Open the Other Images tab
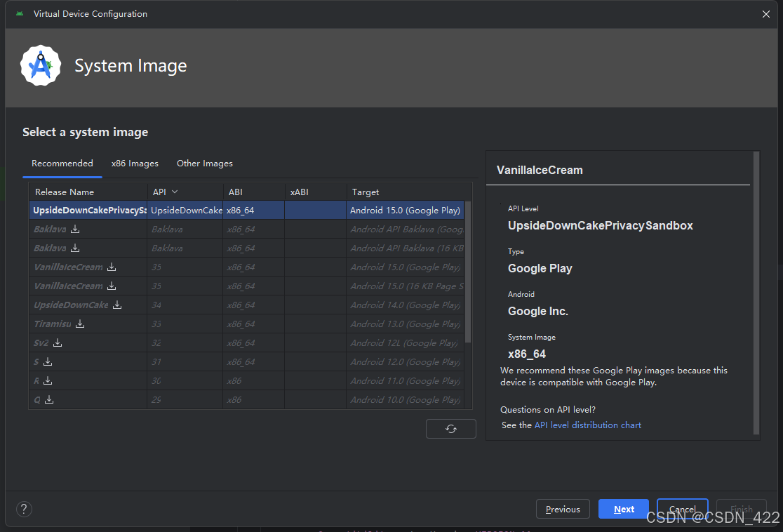Image resolution: width=783 pixels, height=532 pixels. click(204, 164)
